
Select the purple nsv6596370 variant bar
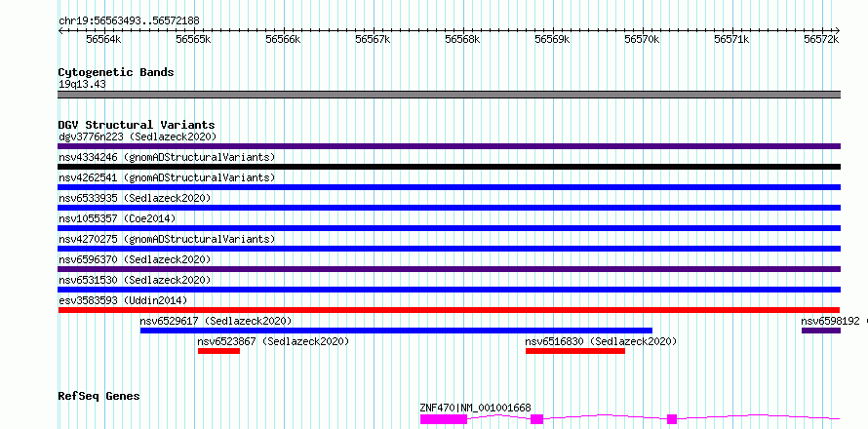coord(449,269)
